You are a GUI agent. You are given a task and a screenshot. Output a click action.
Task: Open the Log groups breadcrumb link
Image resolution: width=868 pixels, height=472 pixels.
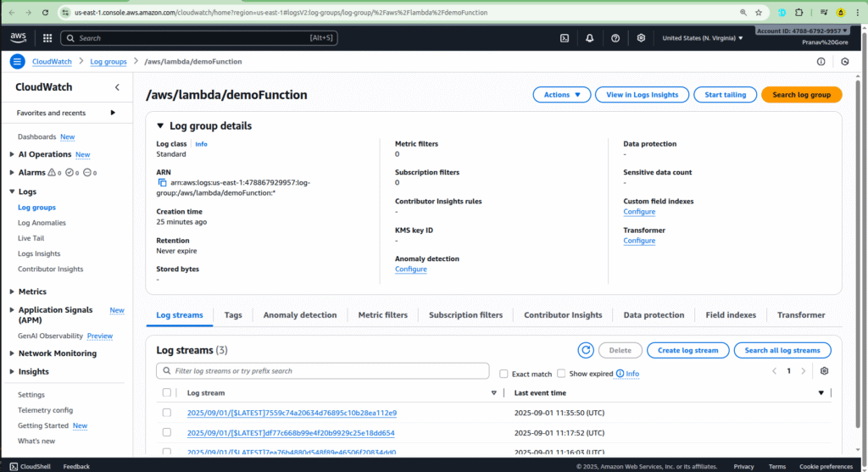108,61
